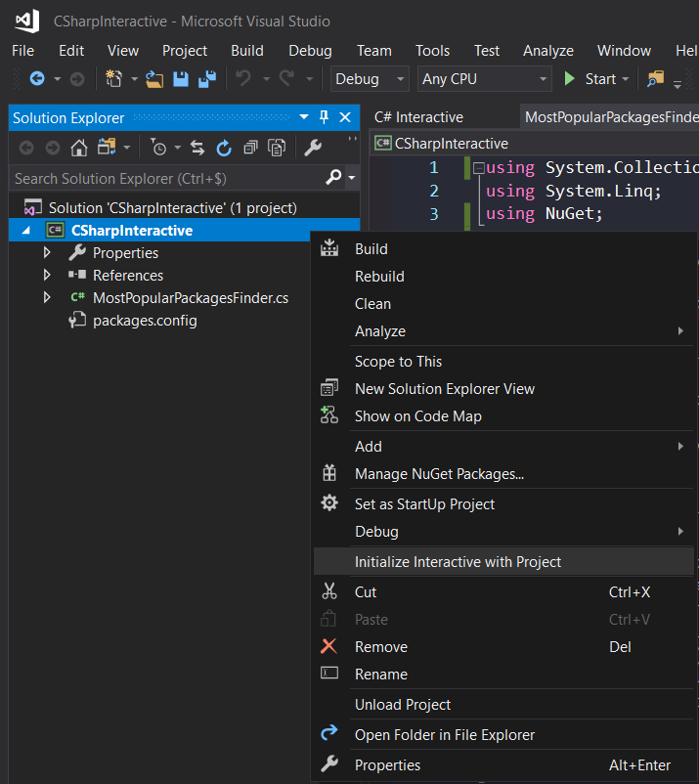Choose Clean in the context menu

coord(502,304)
